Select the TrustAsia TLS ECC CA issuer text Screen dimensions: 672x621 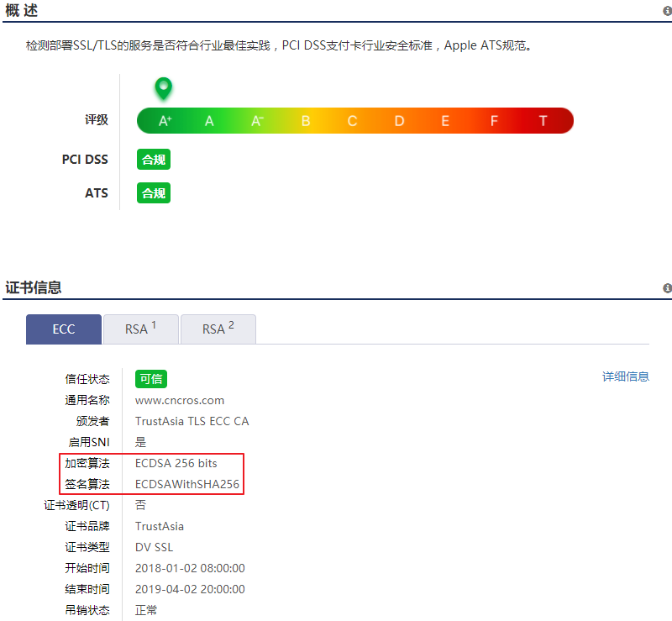click(192, 421)
